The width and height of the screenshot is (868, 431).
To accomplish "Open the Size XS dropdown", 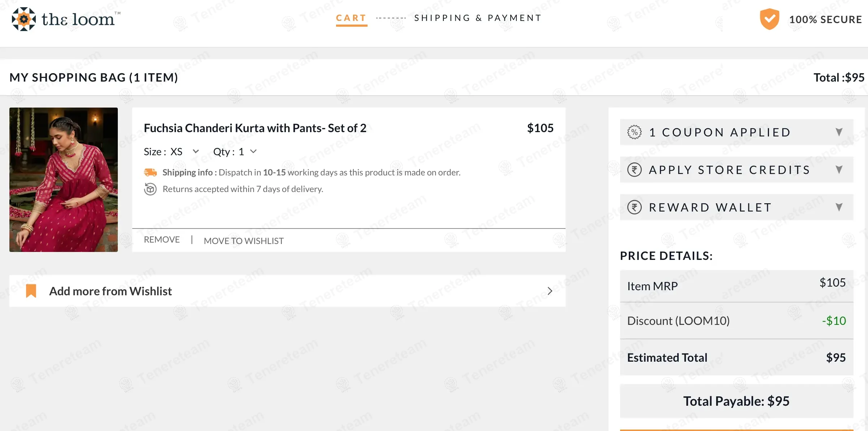I will point(196,152).
